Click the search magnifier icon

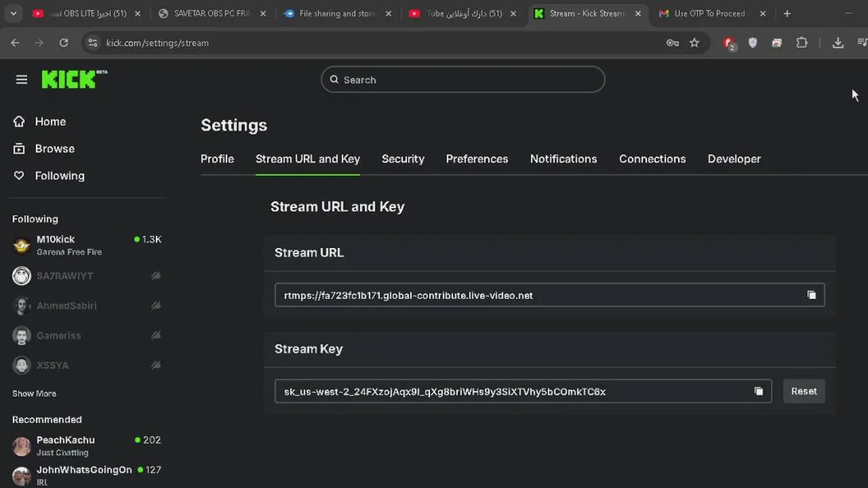(x=334, y=79)
